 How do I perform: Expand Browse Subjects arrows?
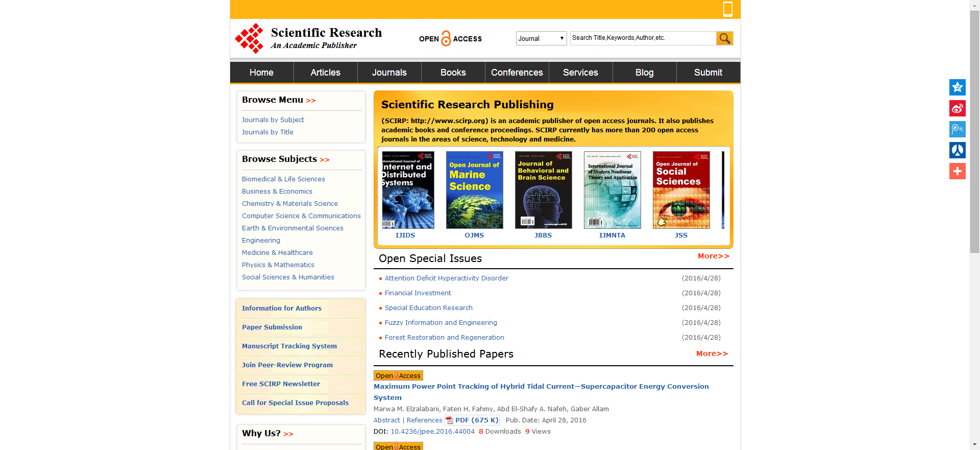(x=325, y=160)
